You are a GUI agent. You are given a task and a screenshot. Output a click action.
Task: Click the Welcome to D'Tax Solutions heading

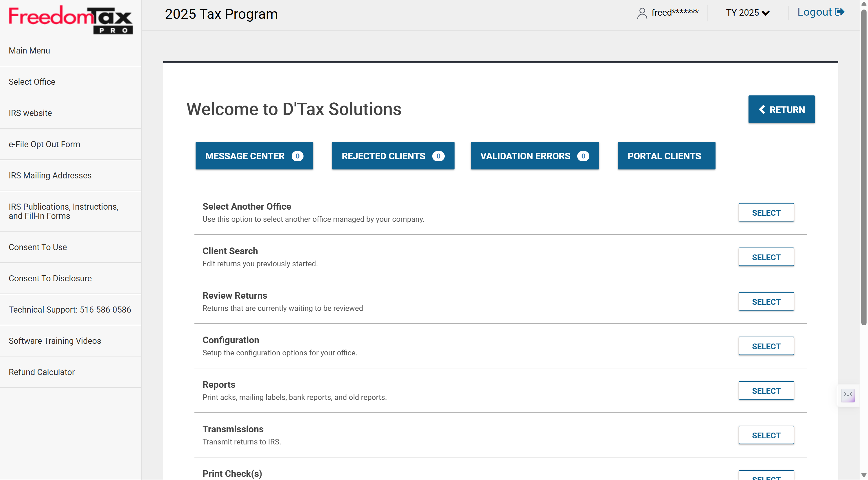coord(294,109)
